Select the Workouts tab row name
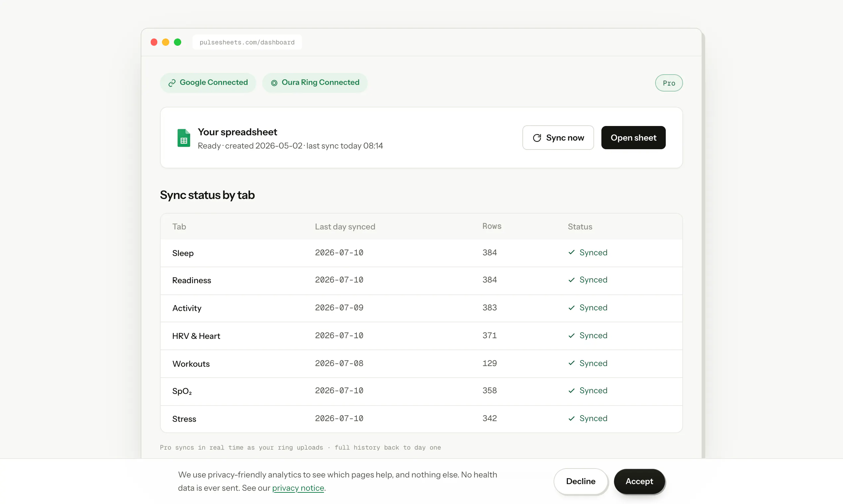The width and height of the screenshot is (843, 504). click(x=191, y=364)
